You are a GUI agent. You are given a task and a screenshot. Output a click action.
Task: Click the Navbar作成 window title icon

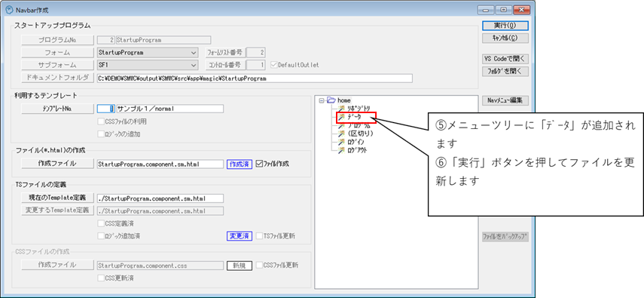tap(9, 9)
